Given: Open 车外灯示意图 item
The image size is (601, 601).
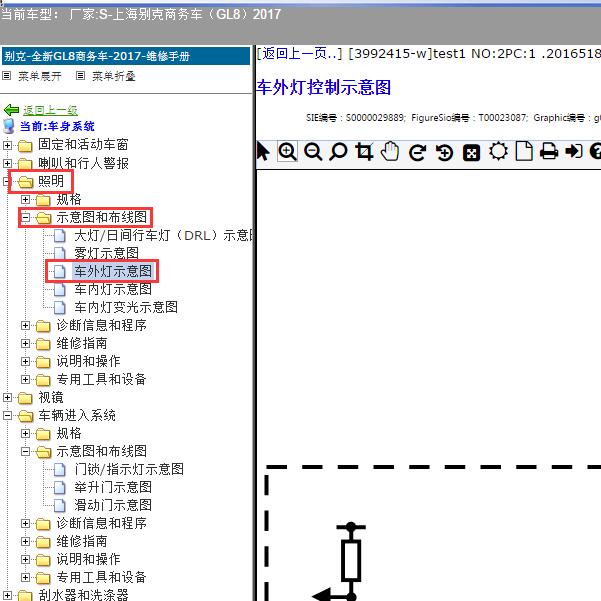Looking at the screenshot, I should tap(113, 271).
